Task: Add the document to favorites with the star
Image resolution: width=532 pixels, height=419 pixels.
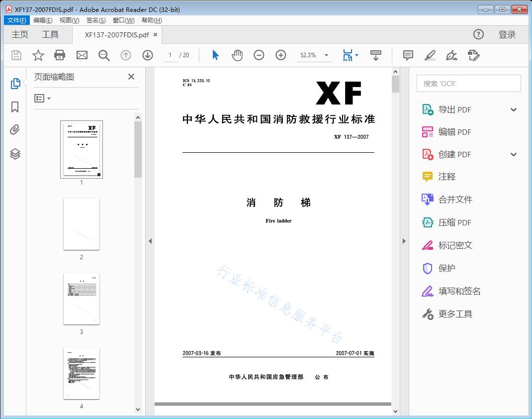Action: 38,55
